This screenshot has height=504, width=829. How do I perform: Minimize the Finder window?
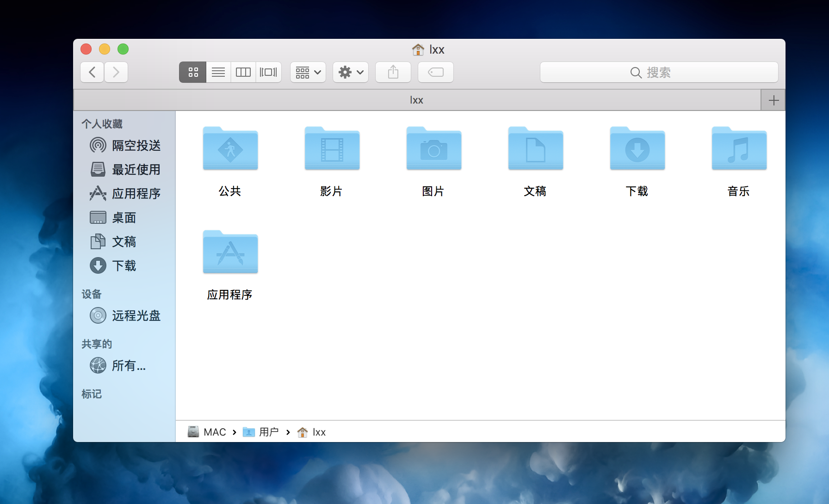105,49
